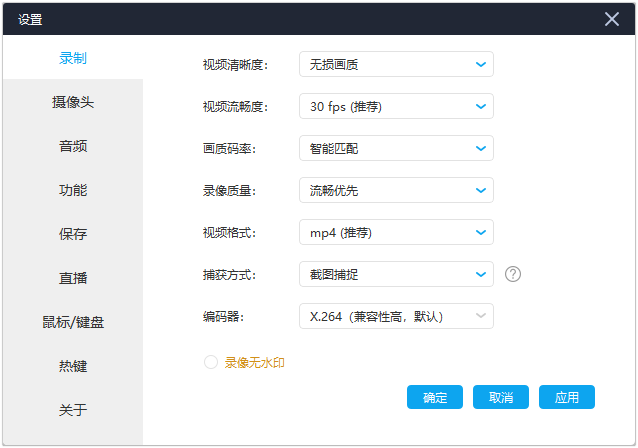638x448 pixels.
Task: Open the 视频清晰度 dropdown
Action: tap(396, 65)
